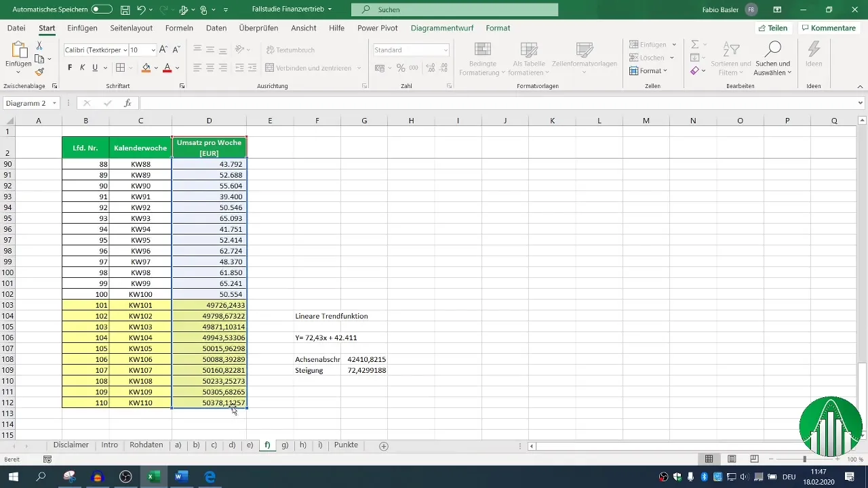Click the Copy icon

(39, 59)
